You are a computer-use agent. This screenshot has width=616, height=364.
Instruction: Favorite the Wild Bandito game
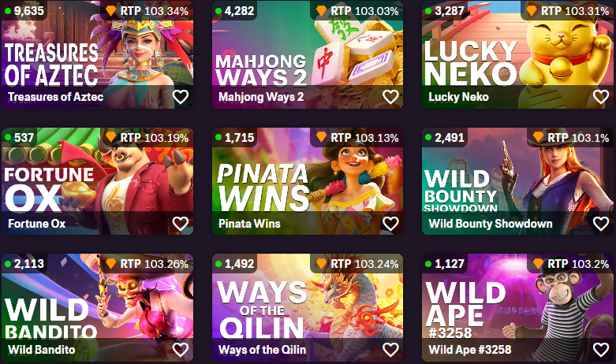coord(181,350)
